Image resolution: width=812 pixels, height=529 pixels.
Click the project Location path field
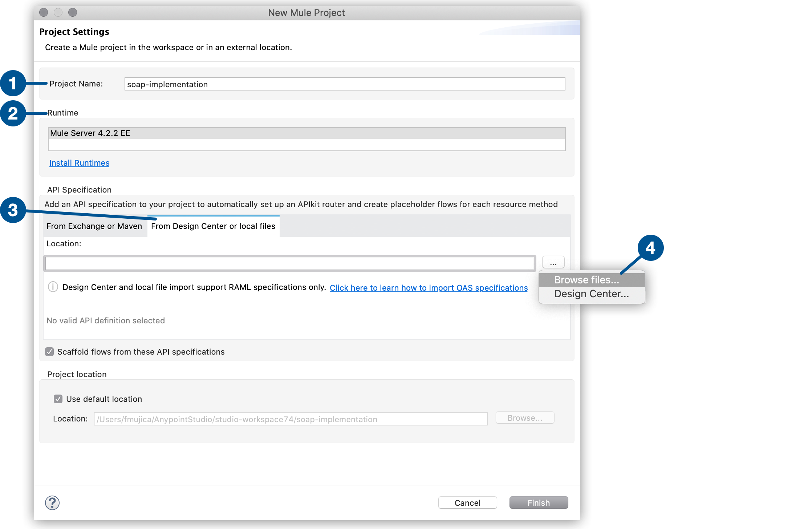tap(291, 419)
